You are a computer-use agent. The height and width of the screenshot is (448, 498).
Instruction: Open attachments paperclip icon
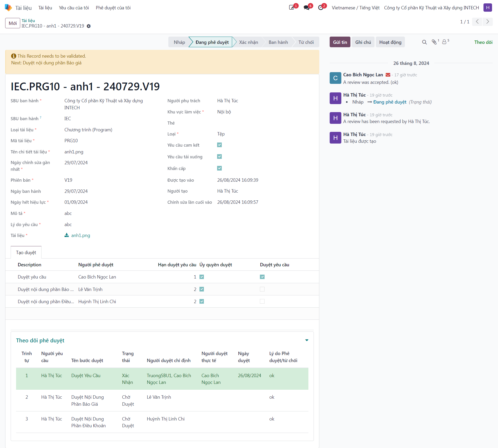pyautogui.click(x=434, y=42)
